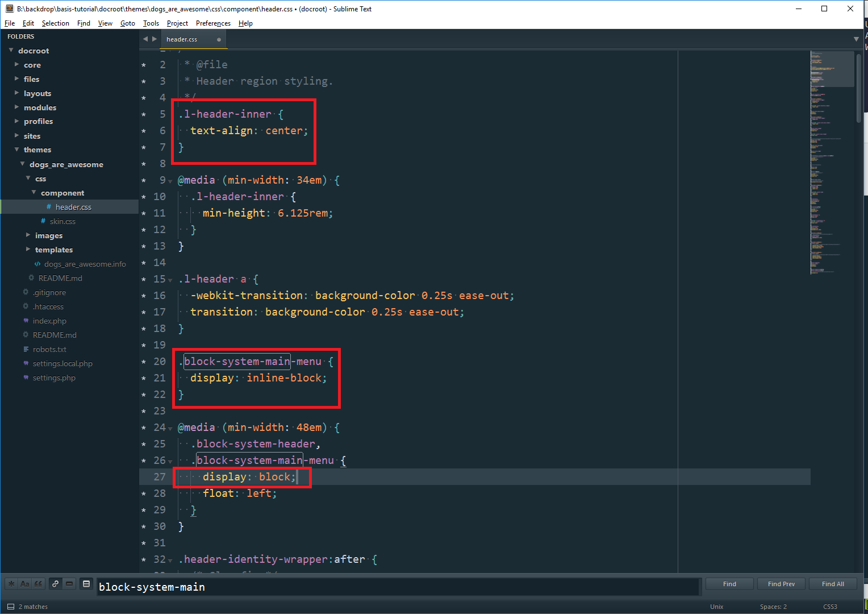Click the panel switcher icon in status bar

[10, 607]
